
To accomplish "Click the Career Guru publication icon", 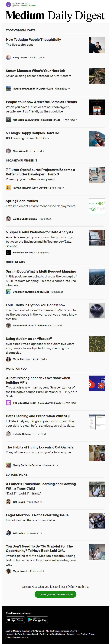I will tap(8, 88).
